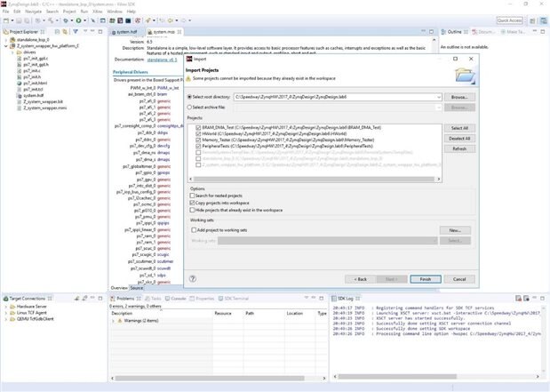Viewport: 550px width, 392px height.
Task: Open the root directory path dropdown
Action: click(439, 96)
